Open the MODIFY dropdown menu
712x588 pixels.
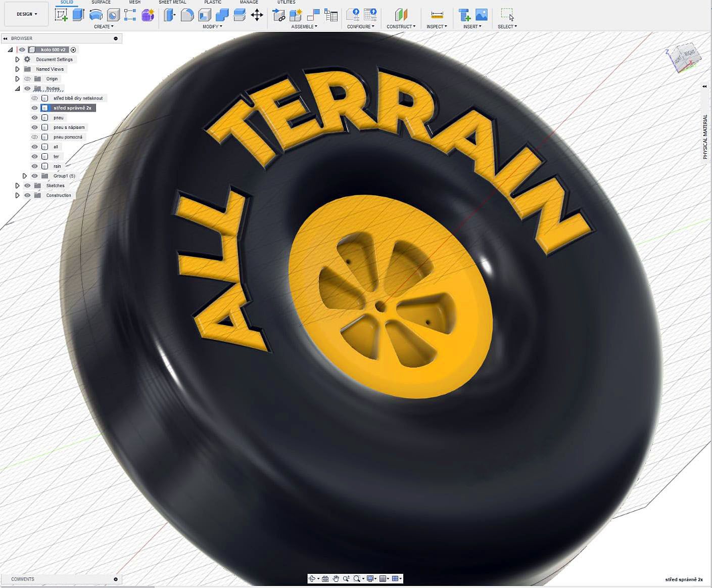point(212,26)
